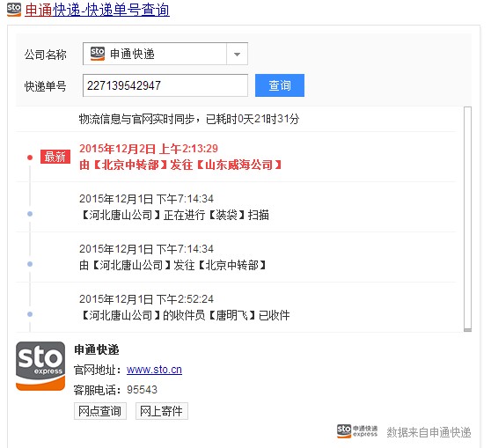
Task: Click the bold 申通快递 company heading
Action: (97, 349)
